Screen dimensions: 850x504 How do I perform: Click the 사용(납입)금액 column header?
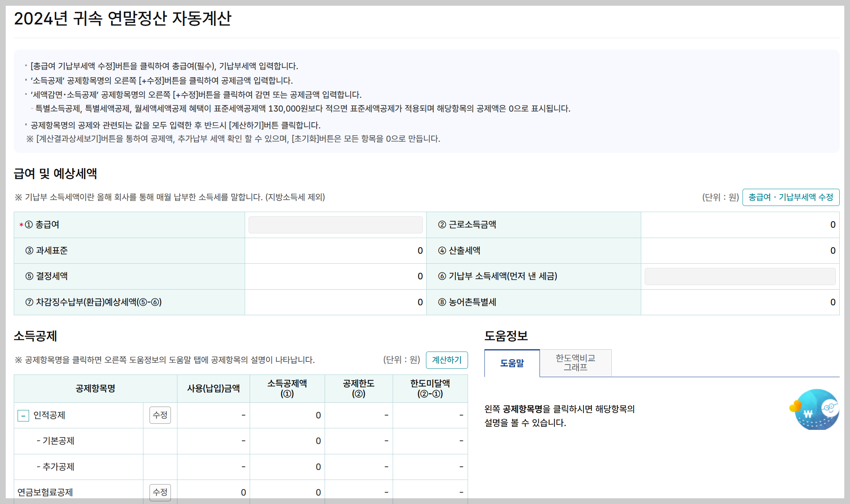click(x=213, y=389)
